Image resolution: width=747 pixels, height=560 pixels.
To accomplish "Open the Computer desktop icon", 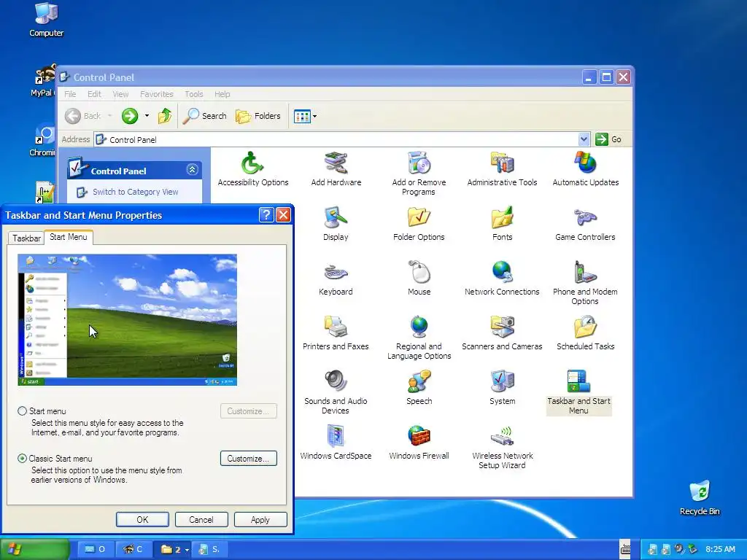I will [x=46, y=20].
